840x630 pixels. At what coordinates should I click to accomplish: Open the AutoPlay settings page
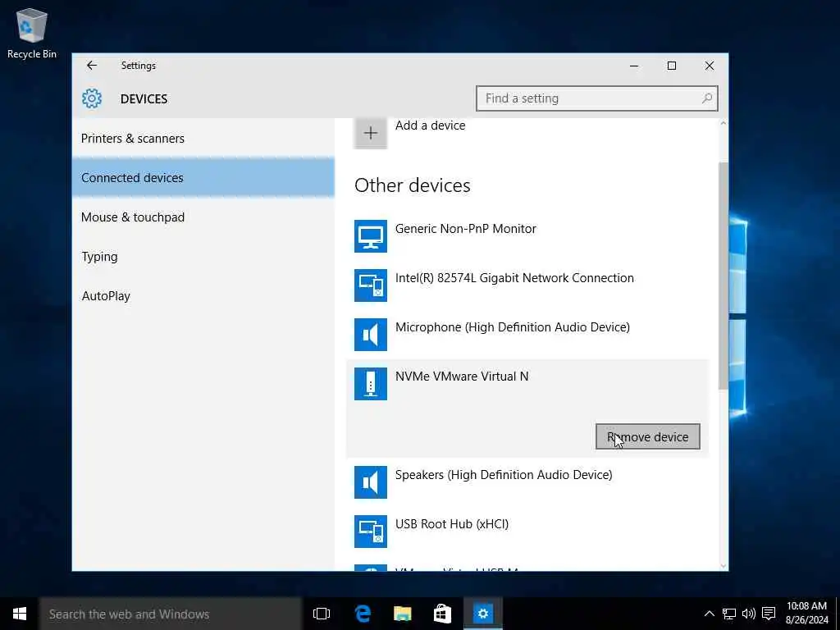pos(203,295)
